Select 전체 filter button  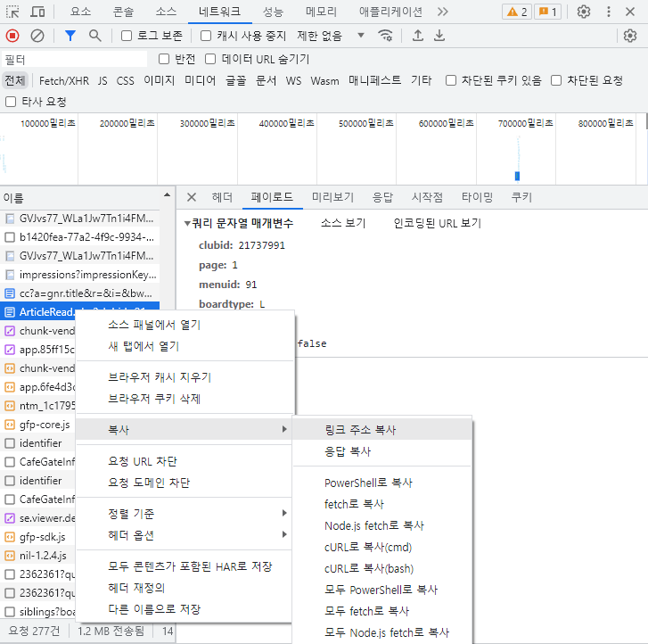(x=15, y=80)
